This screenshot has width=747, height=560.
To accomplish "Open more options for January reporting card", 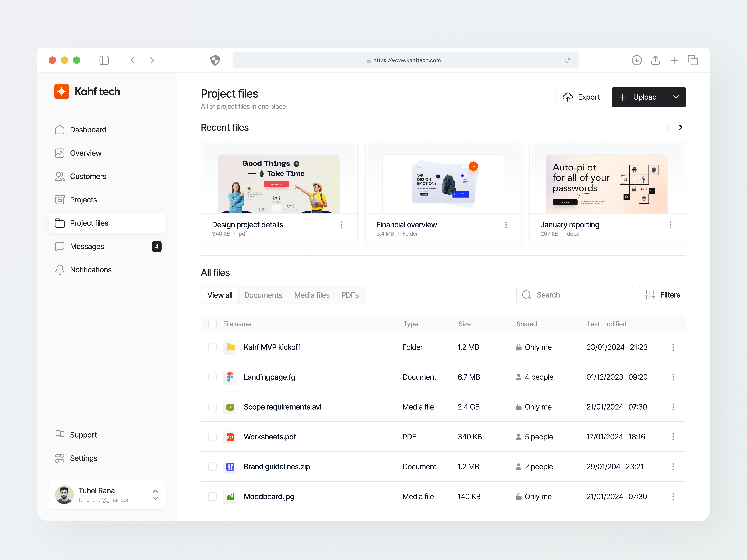I will 670,225.
